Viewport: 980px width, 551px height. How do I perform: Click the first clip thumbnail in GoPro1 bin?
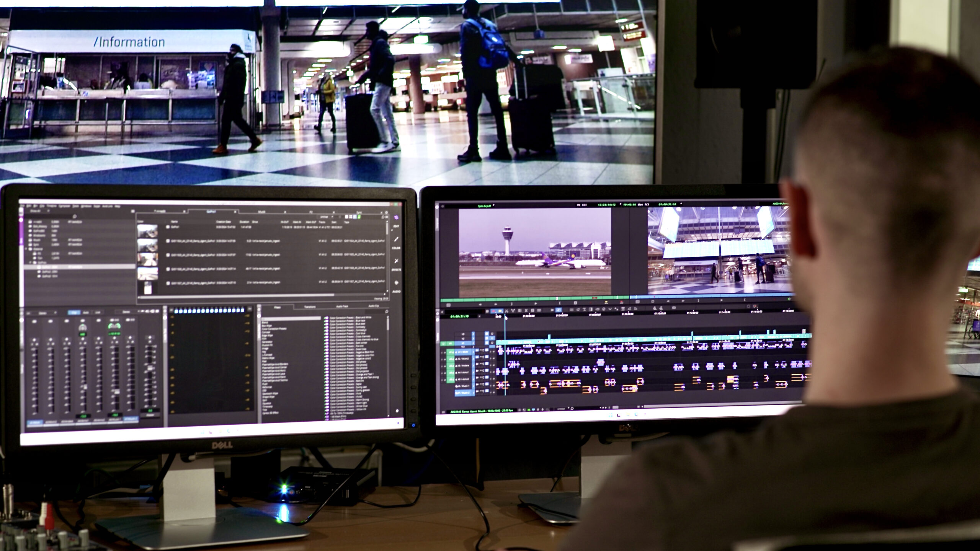147,231
